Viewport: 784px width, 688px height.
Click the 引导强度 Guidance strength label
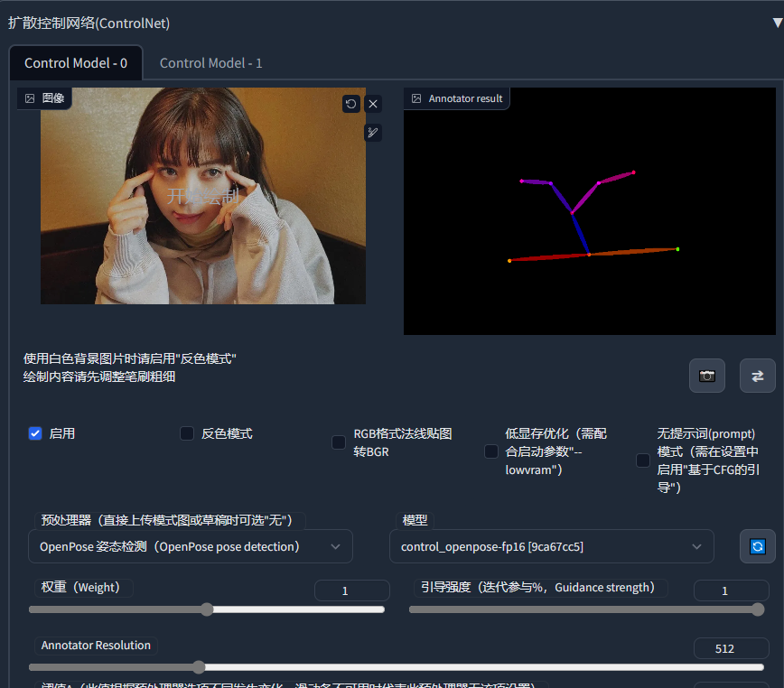[537, 587]
